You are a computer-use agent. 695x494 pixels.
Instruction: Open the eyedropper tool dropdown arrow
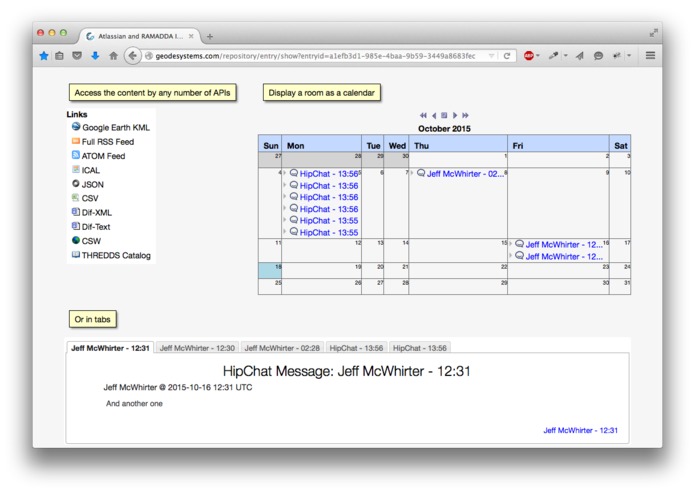[x=566, y=56]
